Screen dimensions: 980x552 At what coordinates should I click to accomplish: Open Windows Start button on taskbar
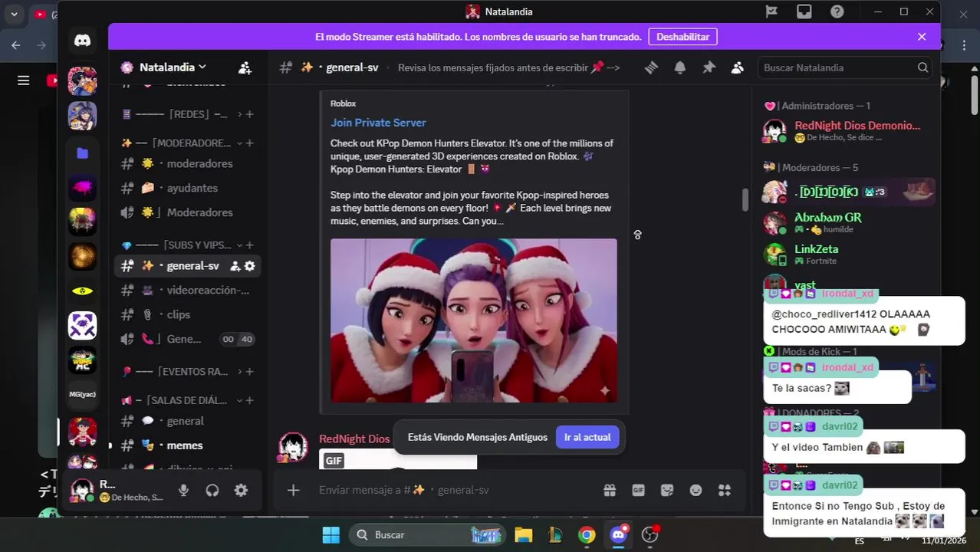pyautogui.click(x=331, y=535)
